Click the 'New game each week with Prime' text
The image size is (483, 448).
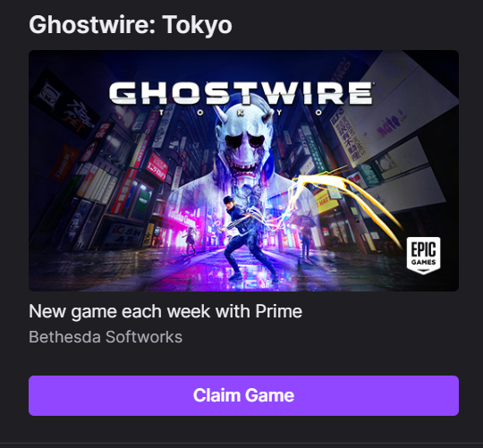[x=165, y=311]
